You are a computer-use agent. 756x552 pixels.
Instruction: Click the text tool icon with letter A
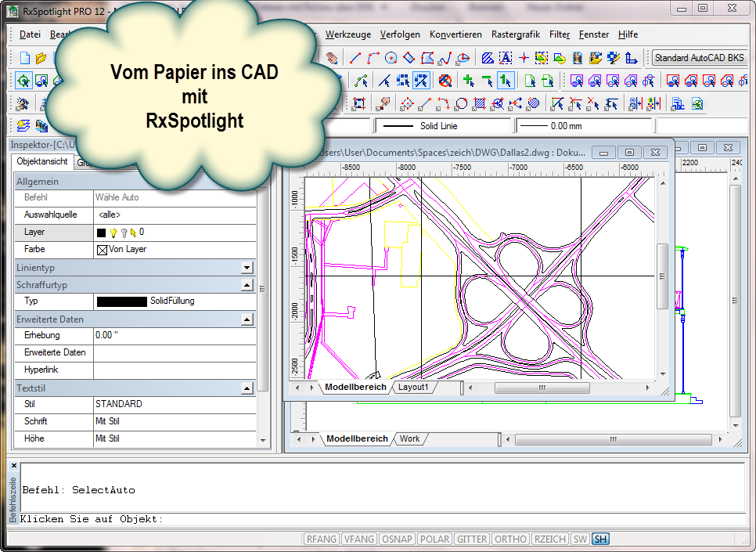pyautogui.click(x=506, y=58)
